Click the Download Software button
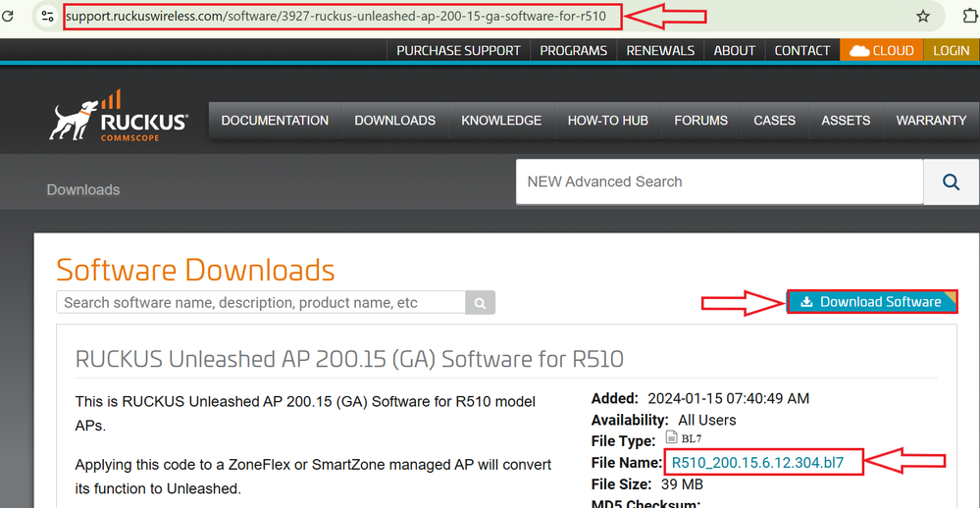This screenshot has height=508, width=980. [871, 302]
